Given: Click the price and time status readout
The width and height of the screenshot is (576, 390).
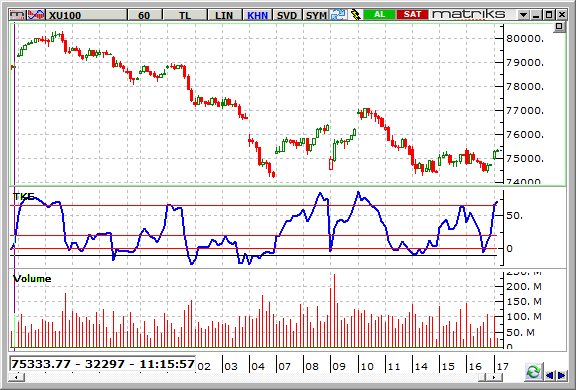Looking at the screenshot, I should (x=102, y=364).
